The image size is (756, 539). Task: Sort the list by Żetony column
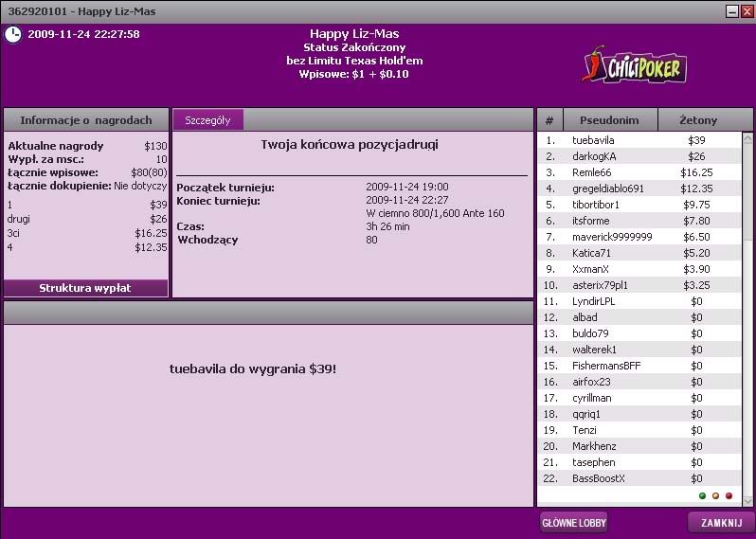coord(699,120)
